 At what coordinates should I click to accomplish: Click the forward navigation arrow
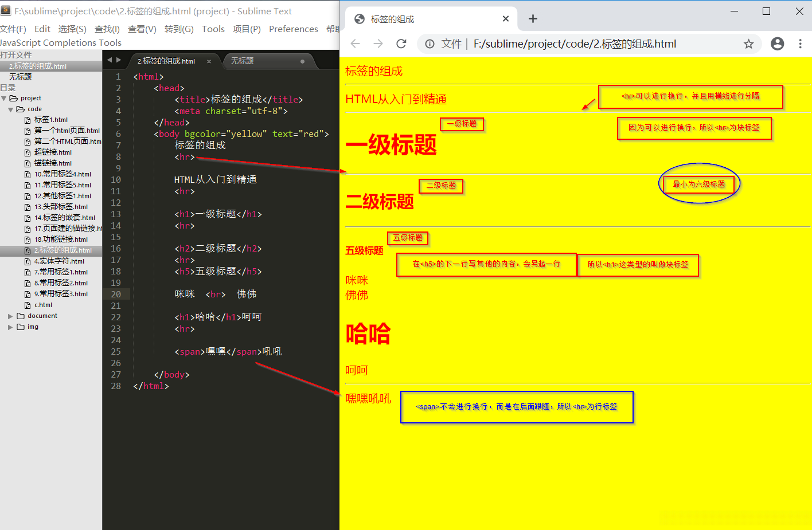(x=378, y=43)
